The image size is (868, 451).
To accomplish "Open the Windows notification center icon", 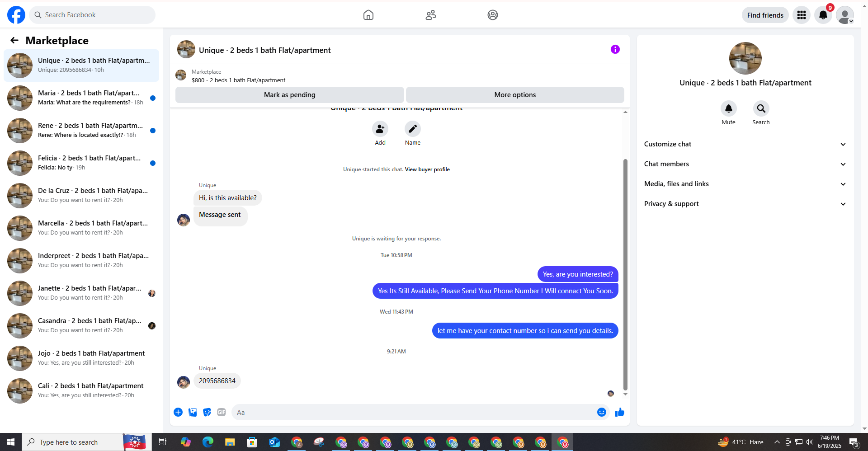I will [x=854, y=442].
